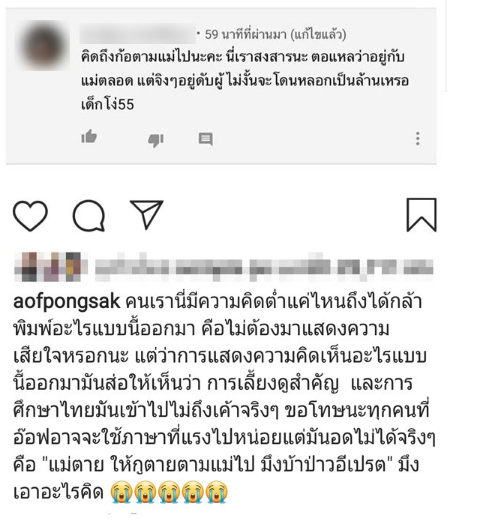Open the blurred commenter profile avatar
The image size is (478, 525).
click(x=43, y=45)
